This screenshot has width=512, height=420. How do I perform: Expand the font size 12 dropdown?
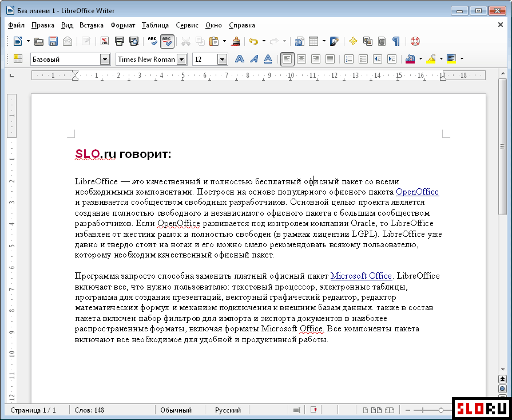coord(222,60)
